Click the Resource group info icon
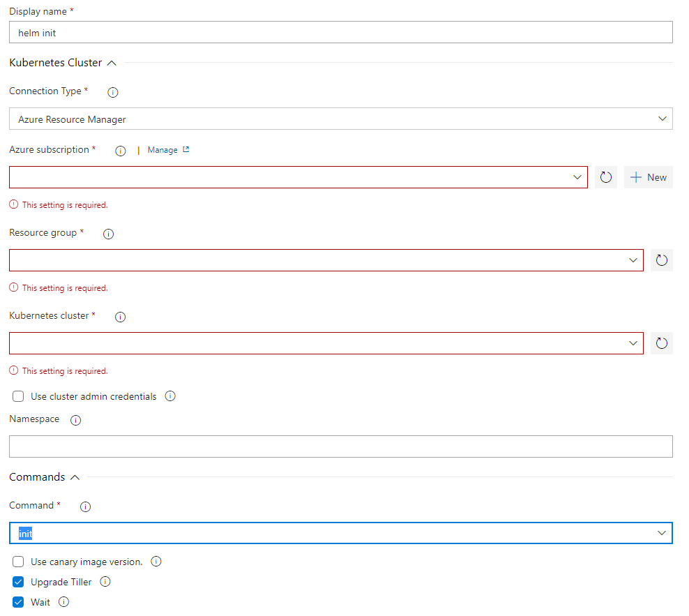 tap(108, 233)
